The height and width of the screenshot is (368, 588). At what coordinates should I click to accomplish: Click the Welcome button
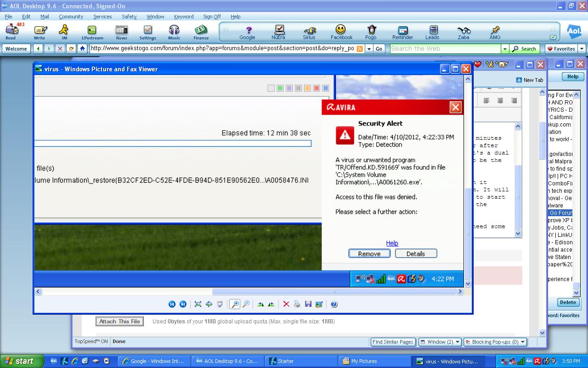(x=16, y=48)
